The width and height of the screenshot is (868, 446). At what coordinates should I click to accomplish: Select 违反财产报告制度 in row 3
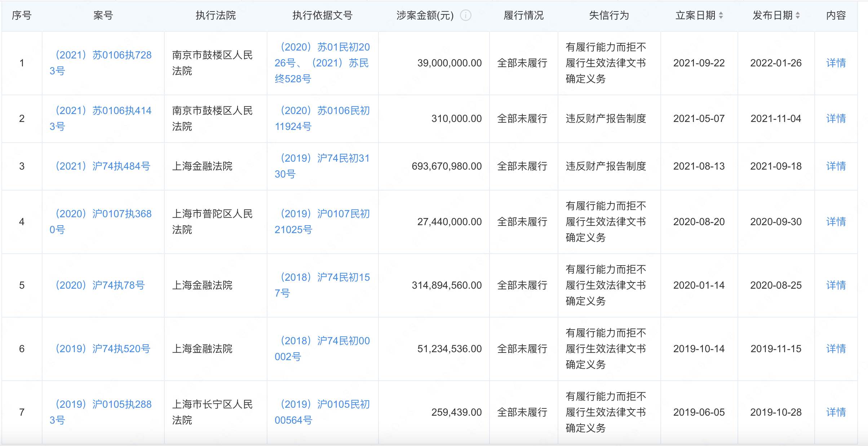coord(606,166)
